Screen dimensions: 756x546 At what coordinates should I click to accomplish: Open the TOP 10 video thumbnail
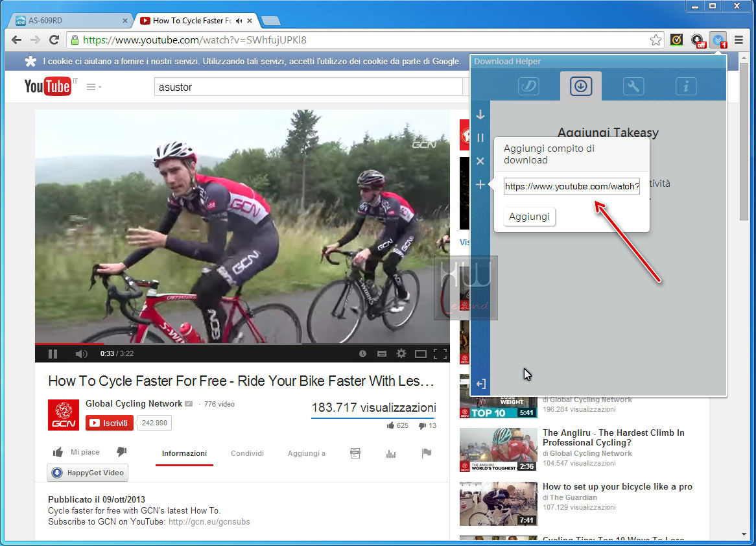(x=499, y=407)
